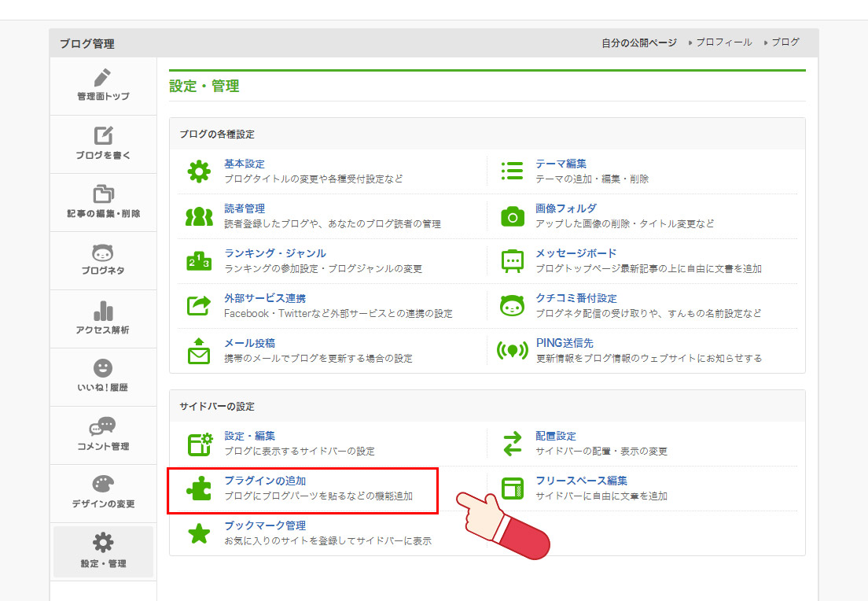Click text 携帯のメールでブログを更新する場合の設定

coord(318,359)
